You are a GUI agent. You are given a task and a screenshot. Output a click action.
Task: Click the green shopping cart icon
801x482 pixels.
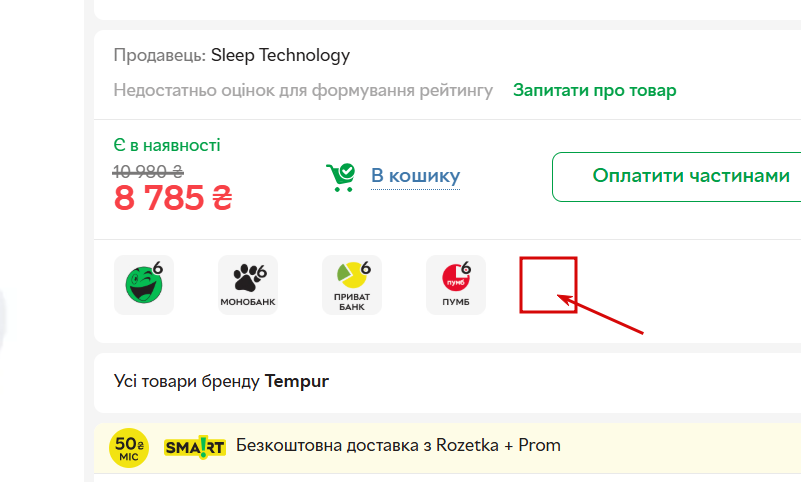pyautogui.click(x=341, y=177)
